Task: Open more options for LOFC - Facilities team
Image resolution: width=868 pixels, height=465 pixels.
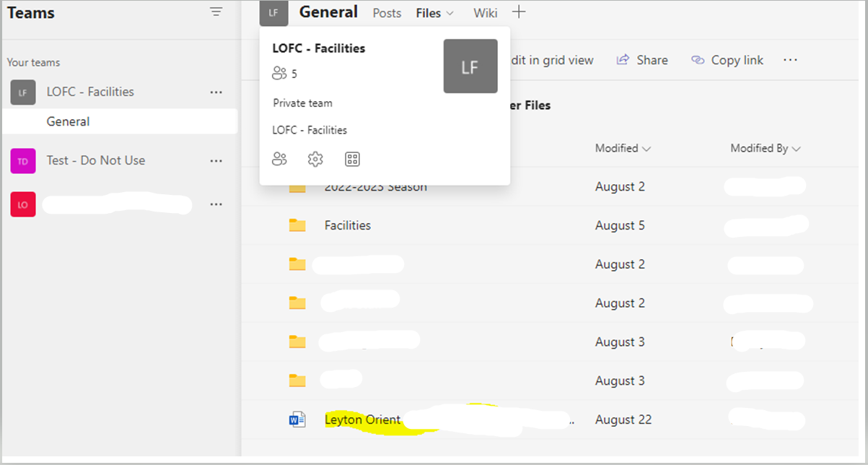Action: (x=216, y=92)
